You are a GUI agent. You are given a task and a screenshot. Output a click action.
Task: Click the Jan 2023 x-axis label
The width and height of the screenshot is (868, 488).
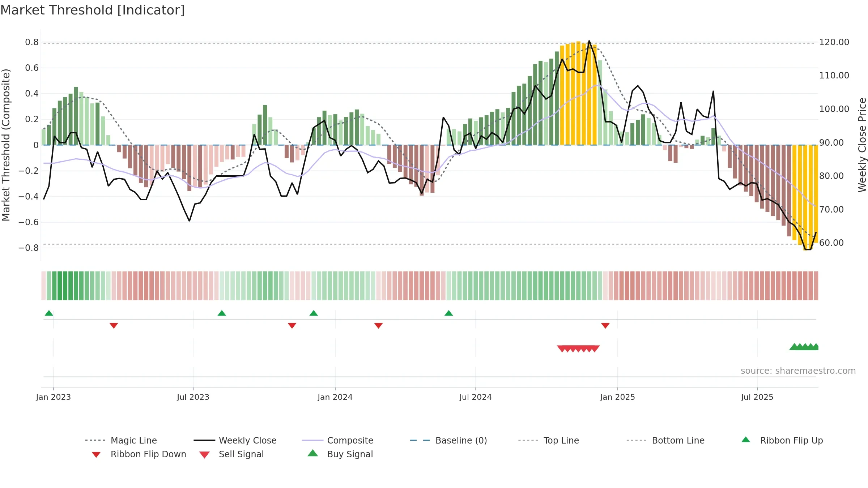[54, 397]
